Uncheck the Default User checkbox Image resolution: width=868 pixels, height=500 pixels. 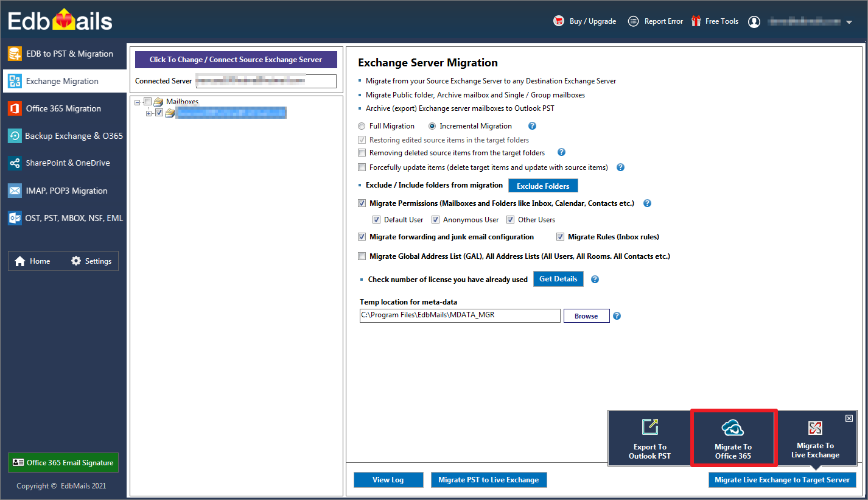(377, 220)
